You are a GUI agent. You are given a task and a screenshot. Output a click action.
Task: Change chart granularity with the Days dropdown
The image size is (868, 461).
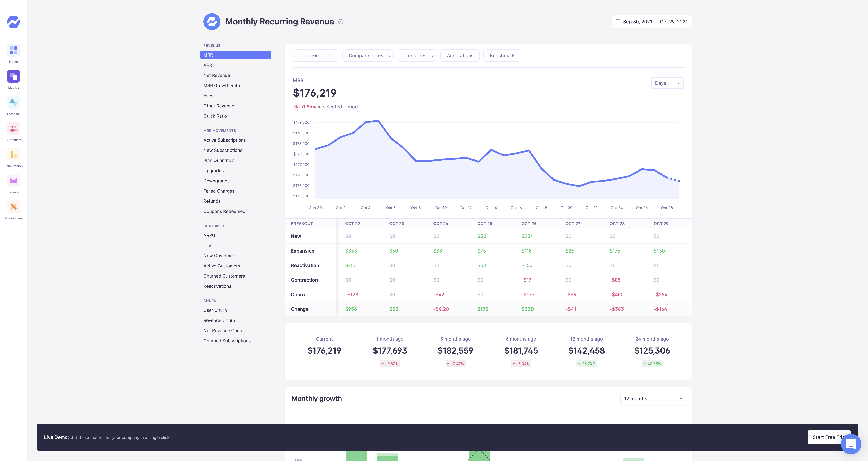click(x=667, y=83)
